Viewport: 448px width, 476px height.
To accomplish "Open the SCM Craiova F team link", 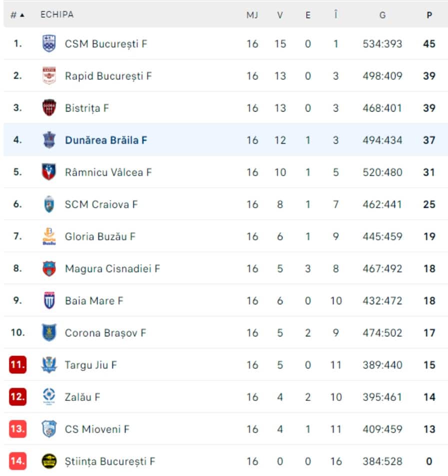I will 101,204.
